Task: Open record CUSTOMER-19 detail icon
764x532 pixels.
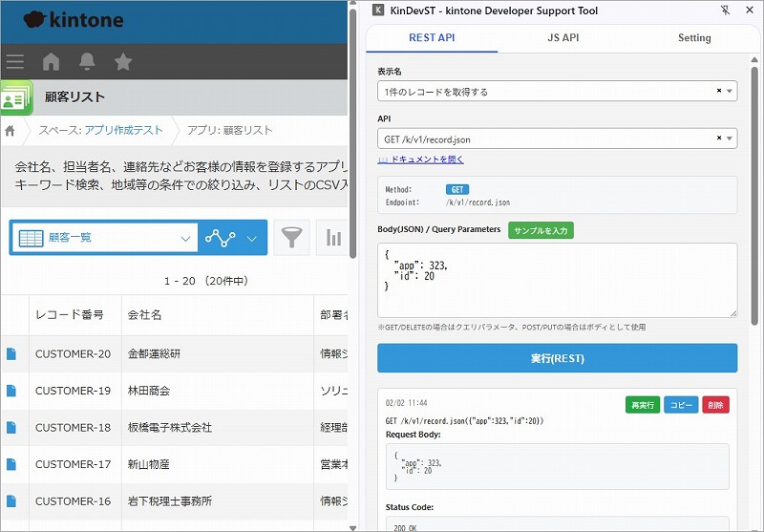Action: pyautogui.click(x=11, y=391)
